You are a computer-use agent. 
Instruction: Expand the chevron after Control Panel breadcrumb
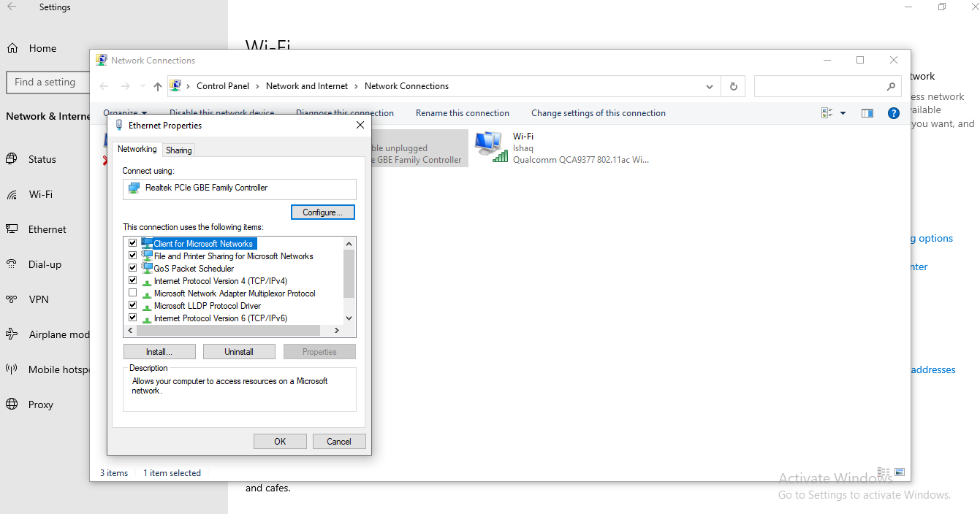point(258,86)
